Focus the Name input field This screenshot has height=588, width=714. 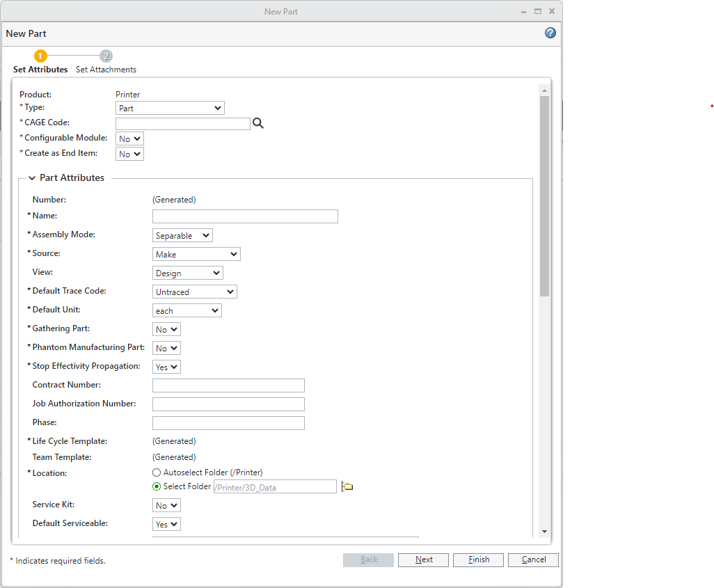tap(246, 216)
